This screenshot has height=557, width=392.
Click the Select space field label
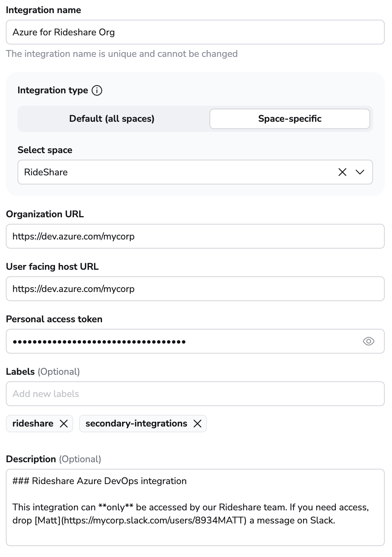tap(45, 150)
